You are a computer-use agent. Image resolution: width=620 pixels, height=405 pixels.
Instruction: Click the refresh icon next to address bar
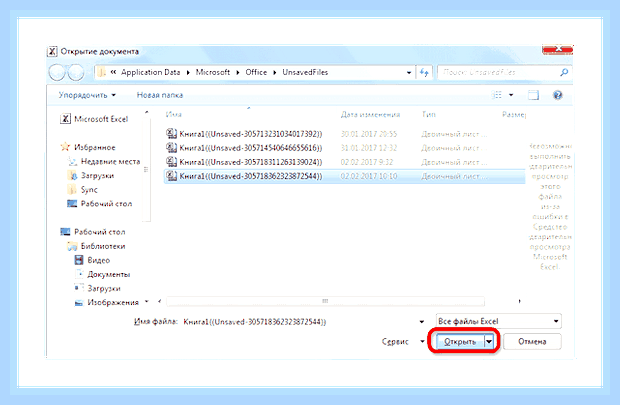[x=424, y=72]
